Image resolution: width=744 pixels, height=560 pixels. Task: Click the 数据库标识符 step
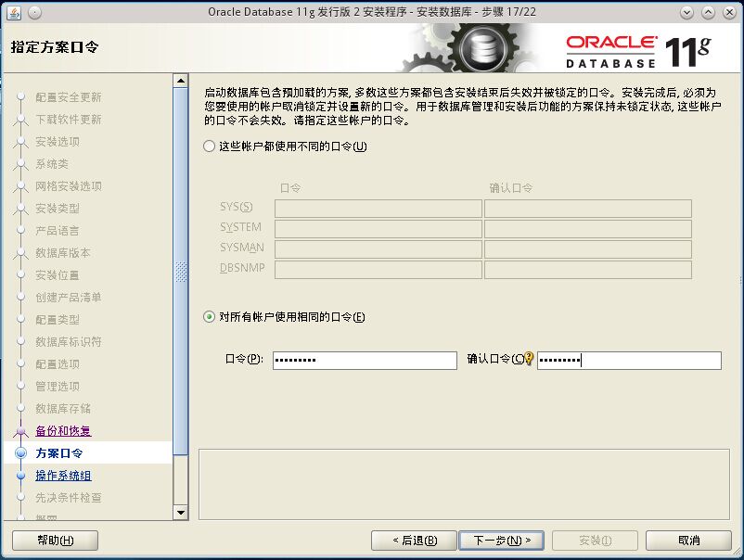[69, 342]
